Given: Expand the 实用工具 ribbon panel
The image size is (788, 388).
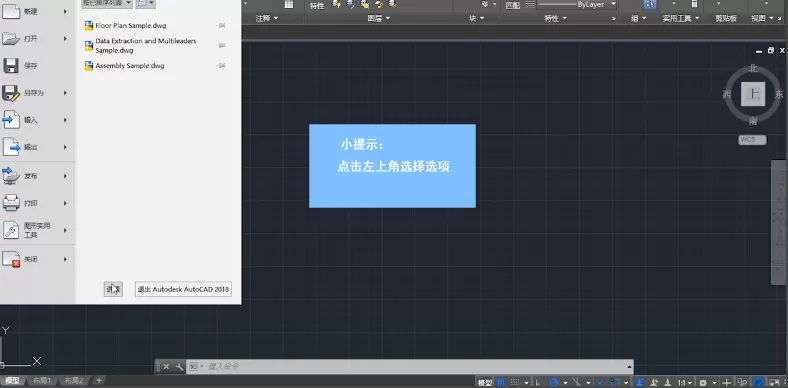Looking at the screenshot, I should click(681, 19).
